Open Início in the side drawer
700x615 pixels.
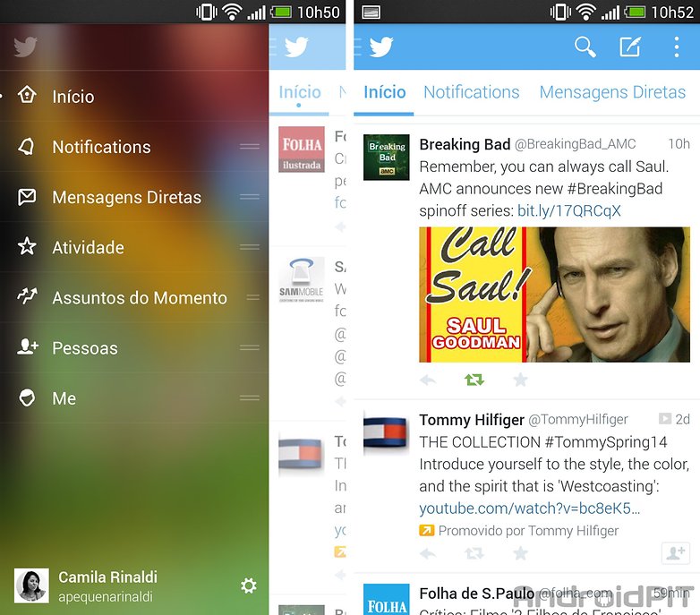click(134, 96)
